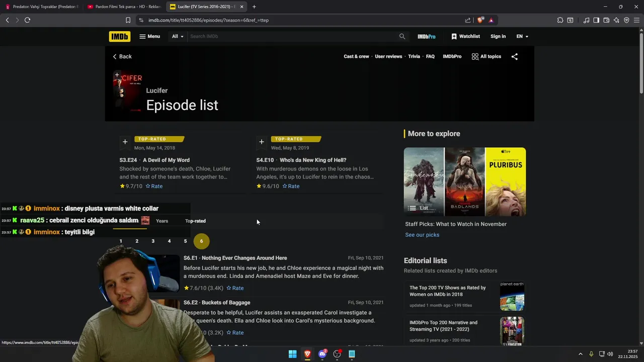Click Sign in

tap(498, 36)
